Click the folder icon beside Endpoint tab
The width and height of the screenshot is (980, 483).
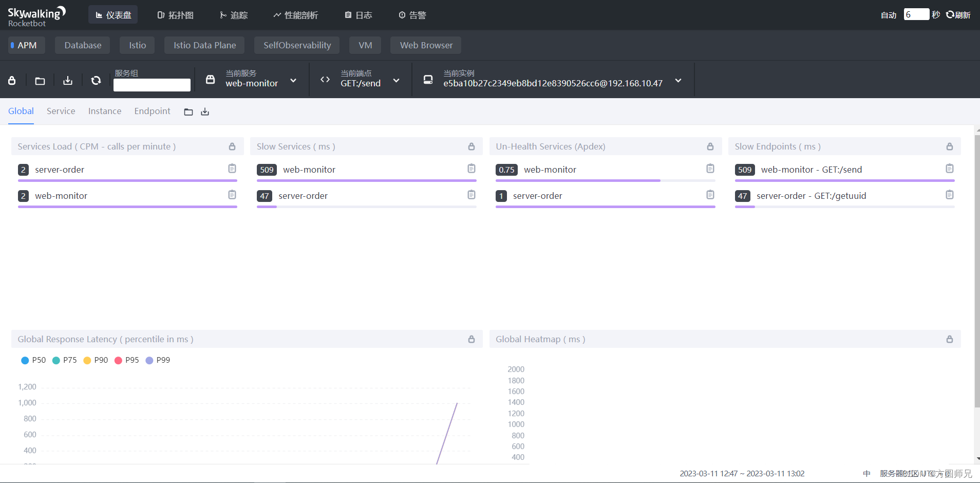click(189, 112)
